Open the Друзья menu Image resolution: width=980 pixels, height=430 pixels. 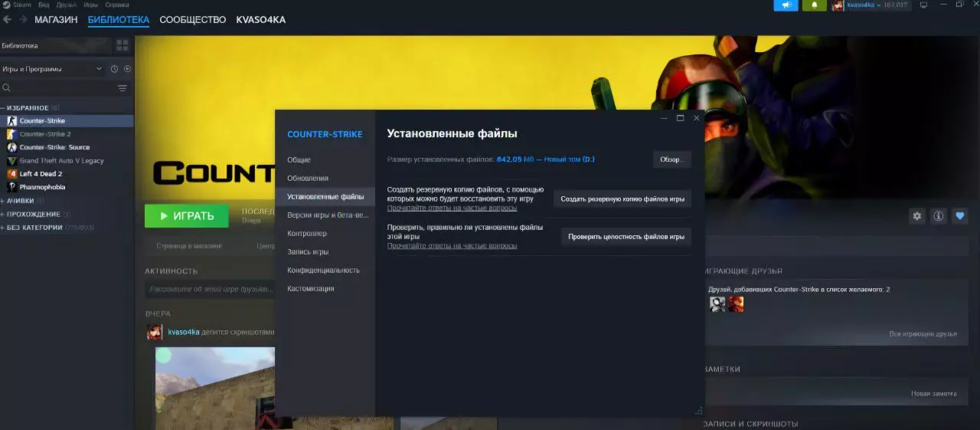click(x=67, y=5)
